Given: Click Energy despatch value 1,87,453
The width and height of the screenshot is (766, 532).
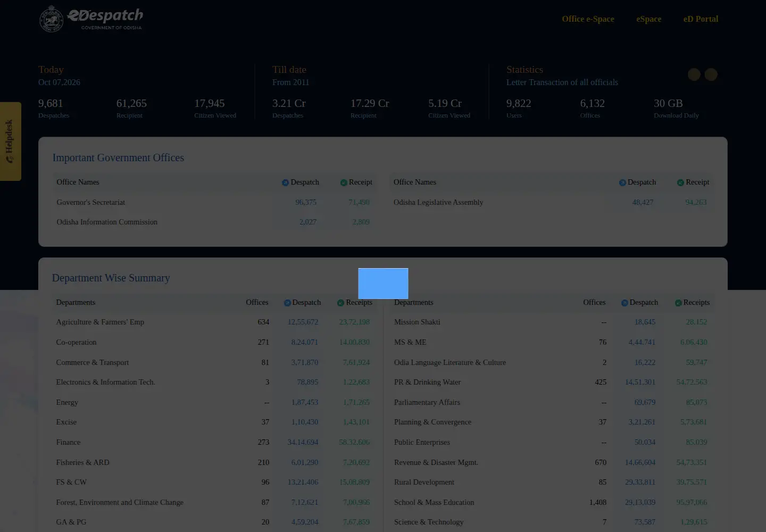Looking at the screenshot, I should click(304, 402).
